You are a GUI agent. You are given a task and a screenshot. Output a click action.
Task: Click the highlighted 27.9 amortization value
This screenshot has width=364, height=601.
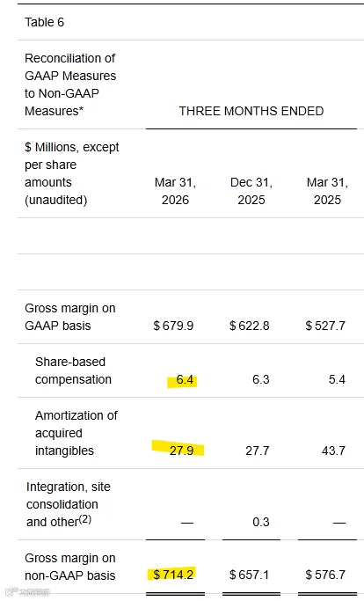pos(182,451)
